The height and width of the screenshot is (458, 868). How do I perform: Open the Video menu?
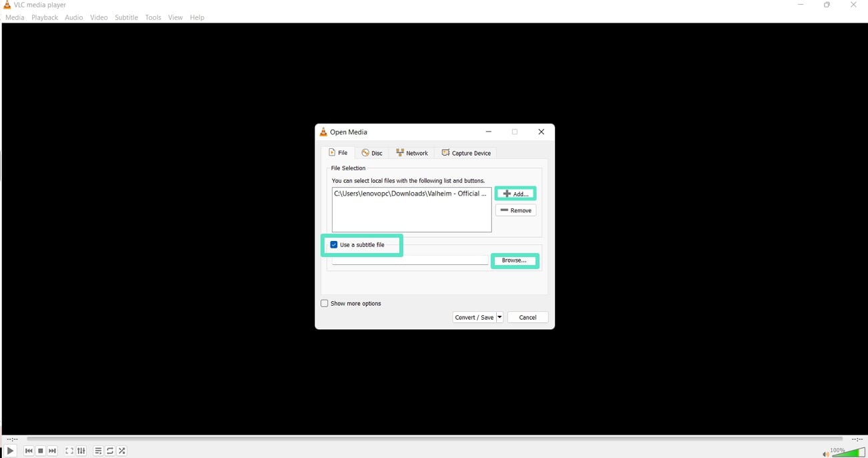(x=99, y=17)
